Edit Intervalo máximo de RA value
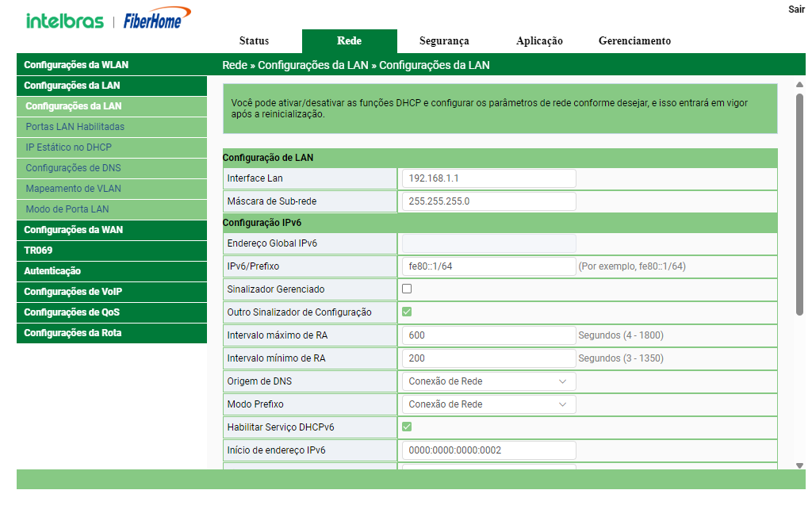Screen dimensions: 812x513 tap(488, 335)
